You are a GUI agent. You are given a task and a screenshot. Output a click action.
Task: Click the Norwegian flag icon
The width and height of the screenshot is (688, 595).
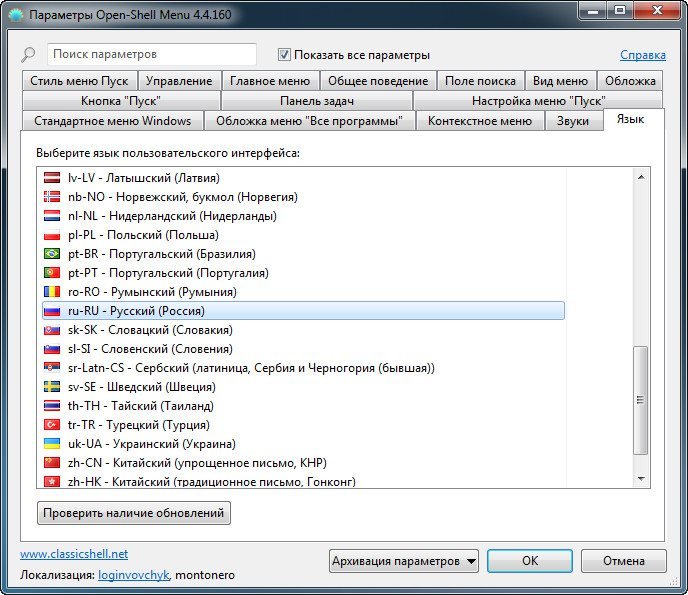point(52,197)
